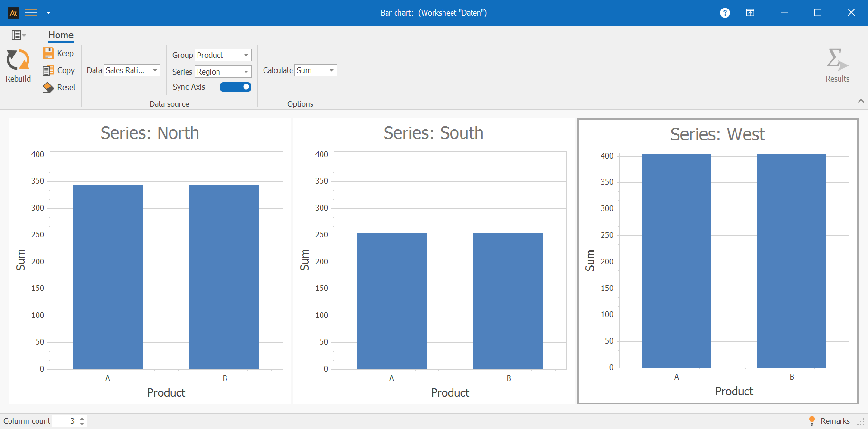Click the ribbon display options icon
The height and width of the screenshot is (429, 868).
[x=750, y=13]
